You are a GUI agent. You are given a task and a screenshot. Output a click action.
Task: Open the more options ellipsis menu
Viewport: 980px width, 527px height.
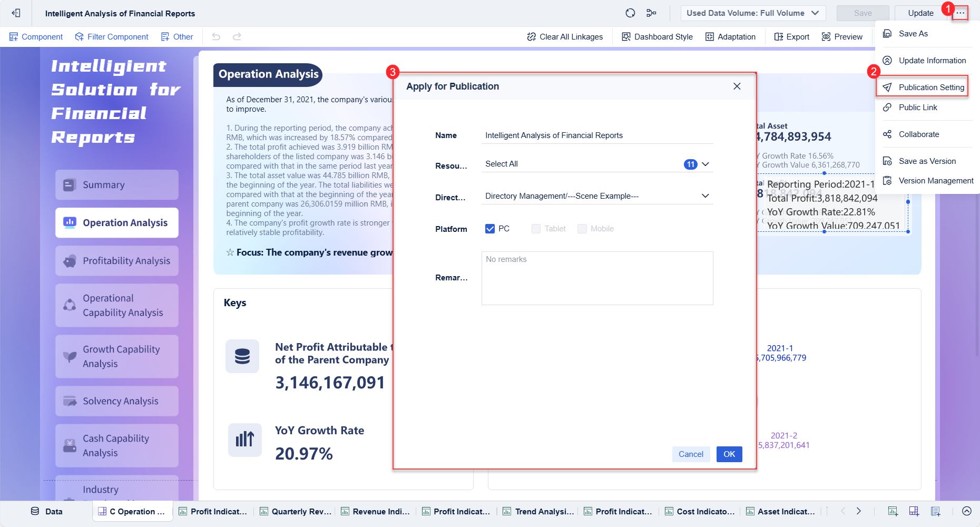[x=961, y=13]
